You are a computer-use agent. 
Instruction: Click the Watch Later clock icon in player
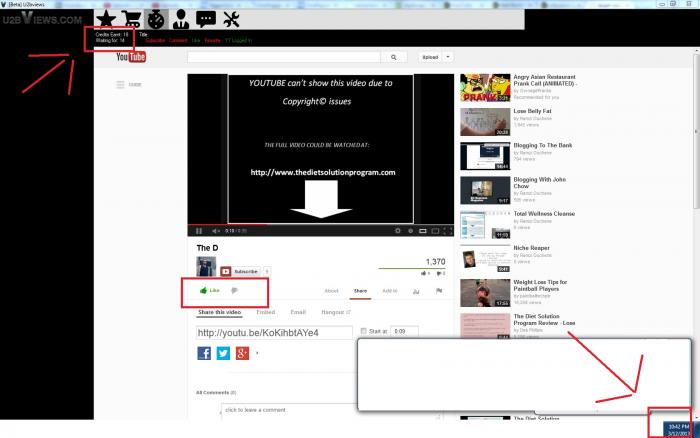pyautogui.click(x=410, y=231)
